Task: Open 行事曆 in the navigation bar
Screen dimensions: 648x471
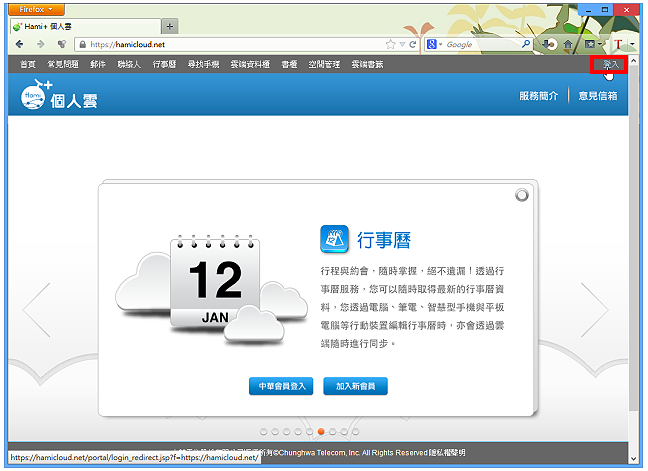Action: [x=164, y=64]
